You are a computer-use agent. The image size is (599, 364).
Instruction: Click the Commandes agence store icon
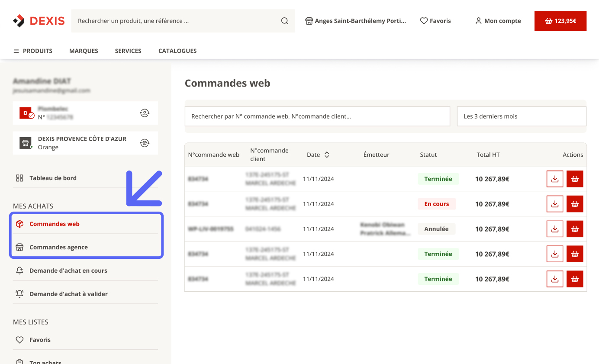[19, 247]
